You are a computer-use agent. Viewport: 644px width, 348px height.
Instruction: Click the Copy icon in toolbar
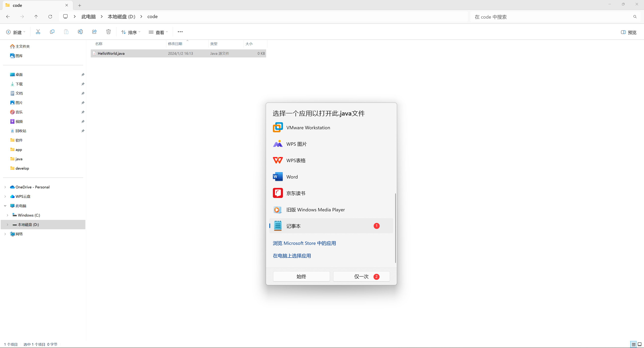52,32
